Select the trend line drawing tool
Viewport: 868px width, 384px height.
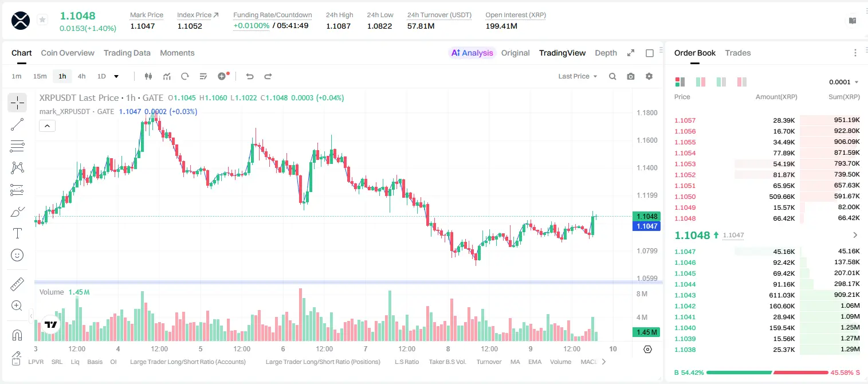click(17, 124)
